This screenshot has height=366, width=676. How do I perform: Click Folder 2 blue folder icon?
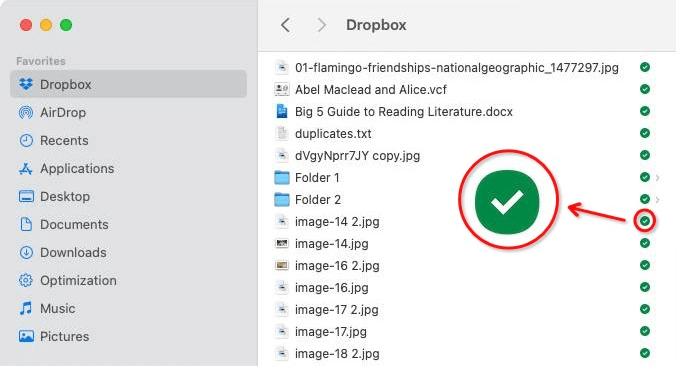(x=282, y=199)
